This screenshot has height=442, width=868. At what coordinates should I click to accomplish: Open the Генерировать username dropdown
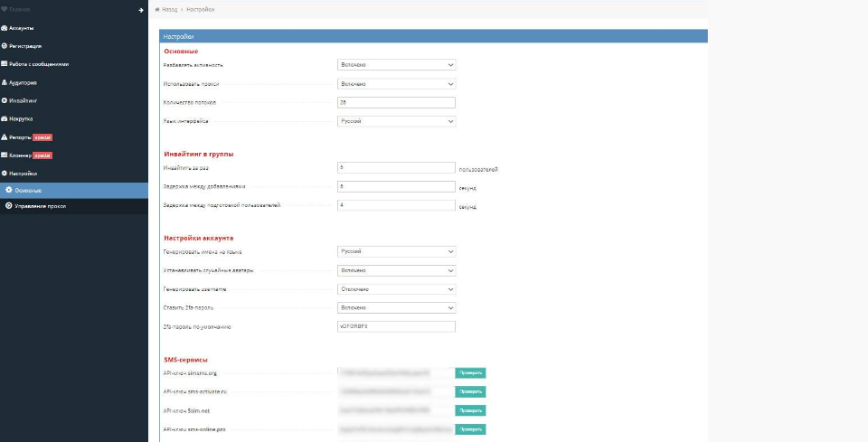click(x=395, y=289)
